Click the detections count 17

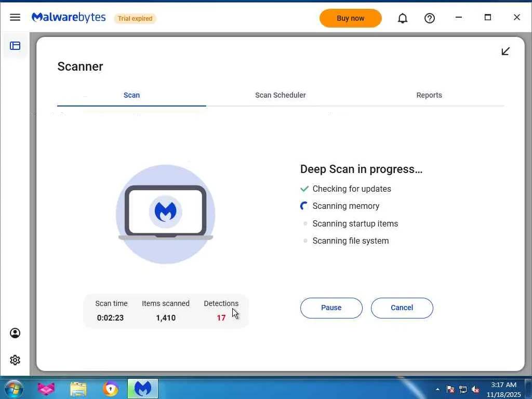coord(221,318)
